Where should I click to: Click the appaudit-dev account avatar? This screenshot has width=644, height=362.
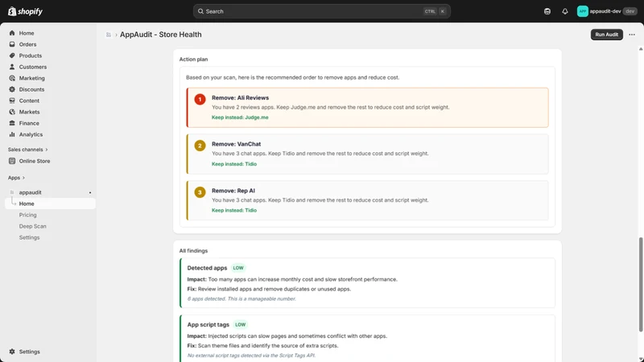582,11
